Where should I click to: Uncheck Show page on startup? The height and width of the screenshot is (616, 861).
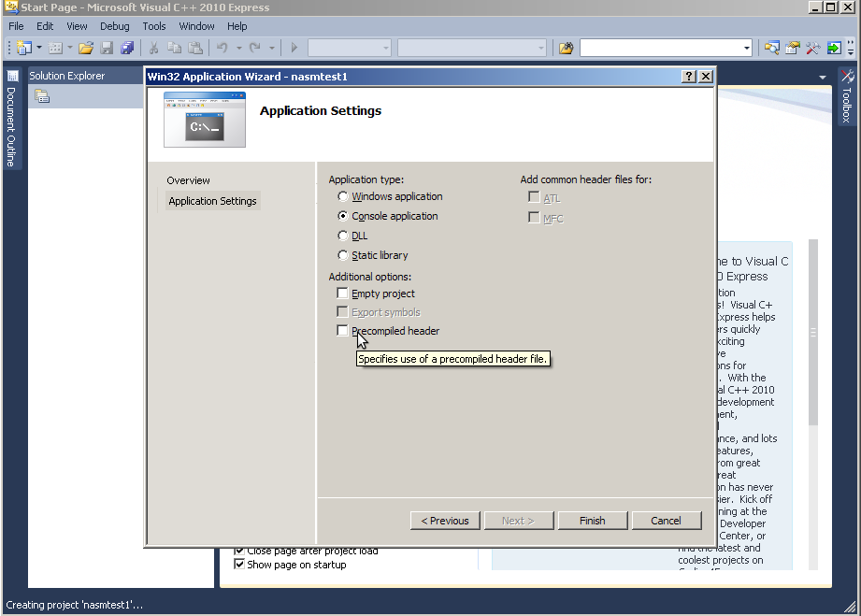239,564
